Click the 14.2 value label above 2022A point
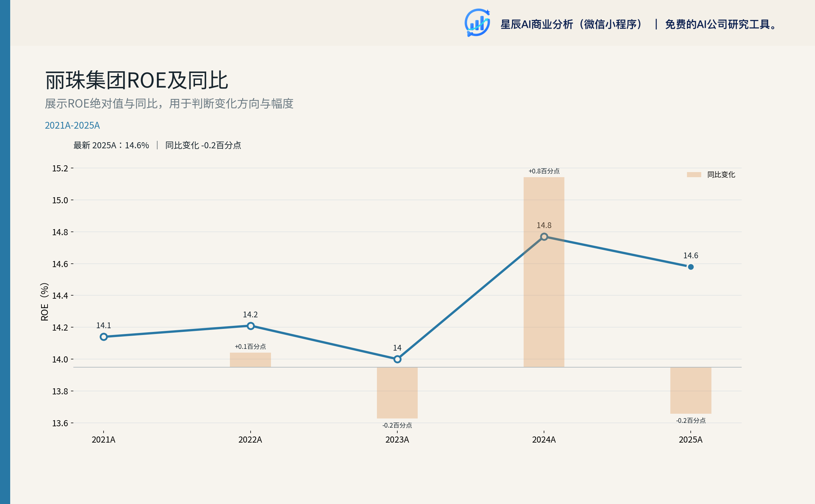815x504 pixels. coord(250,315)
